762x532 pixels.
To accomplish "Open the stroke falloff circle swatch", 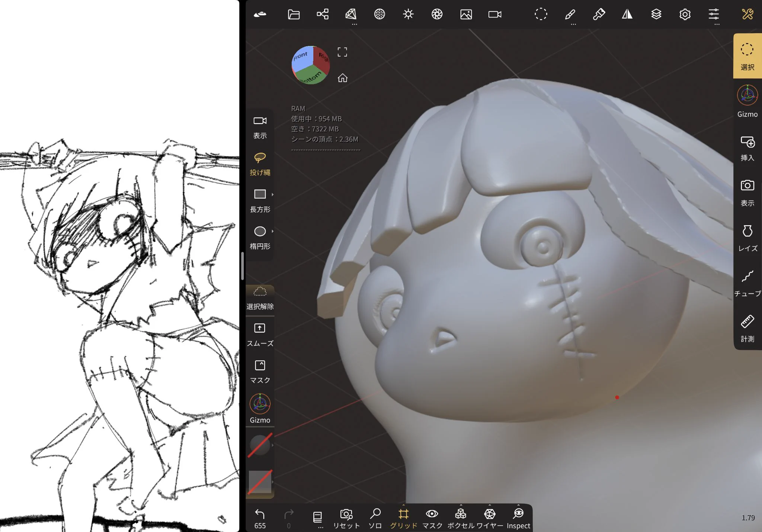I will click(260, 445).
